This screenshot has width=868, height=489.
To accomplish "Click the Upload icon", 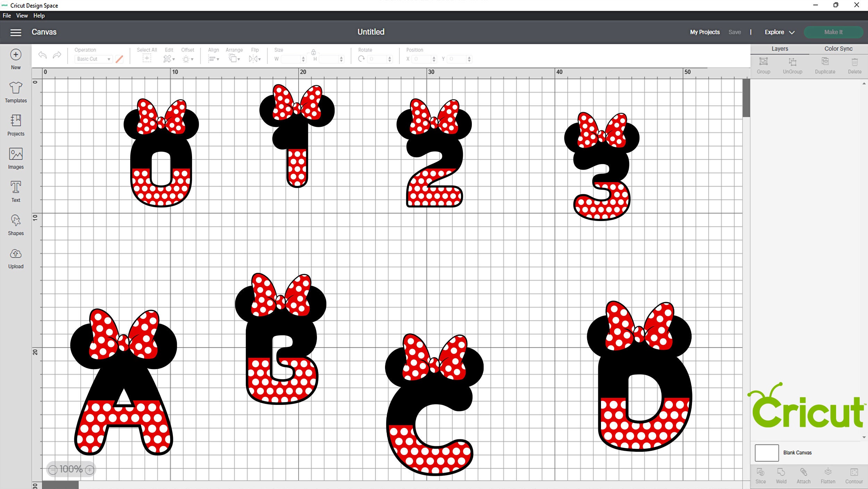I will (16, 254).
